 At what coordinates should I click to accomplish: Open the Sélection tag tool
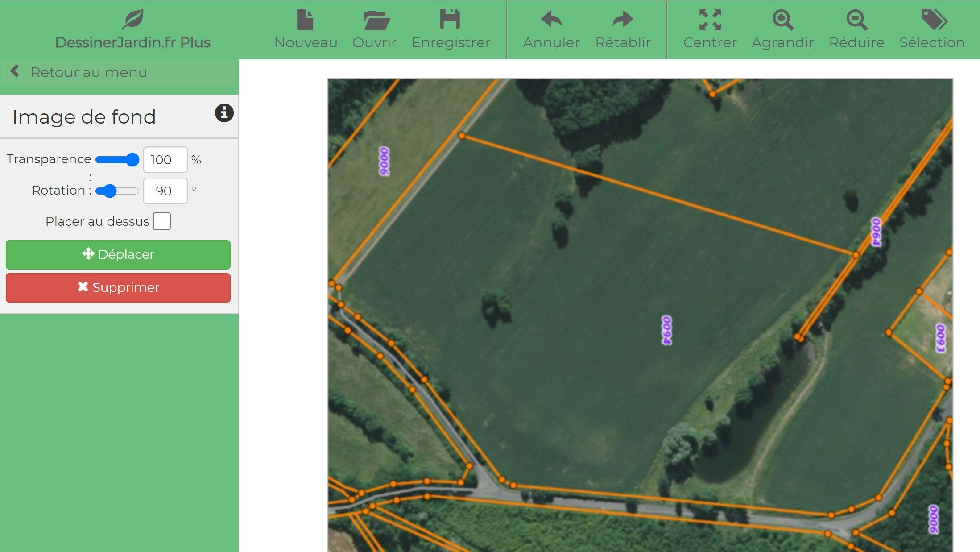pos(932,29)
